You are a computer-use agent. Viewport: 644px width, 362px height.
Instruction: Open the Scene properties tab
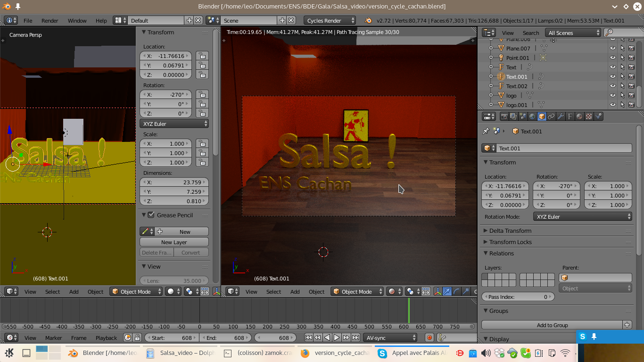(523, 116)
